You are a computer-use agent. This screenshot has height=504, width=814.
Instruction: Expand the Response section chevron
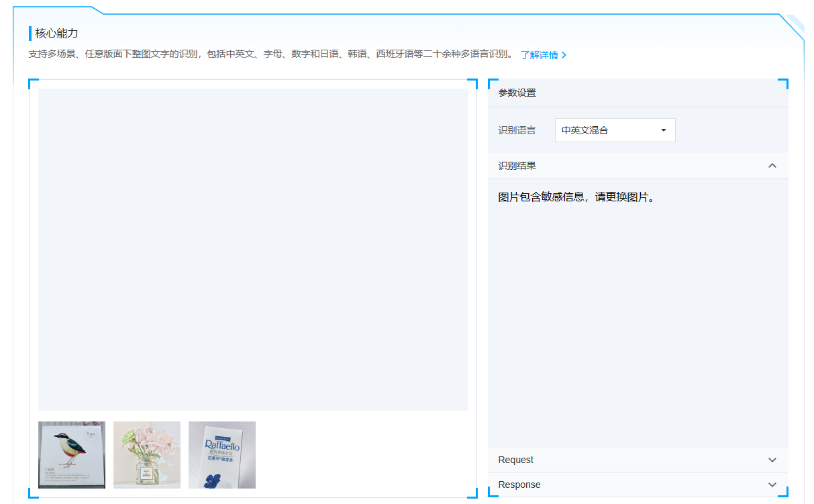[x=772, y=485]
